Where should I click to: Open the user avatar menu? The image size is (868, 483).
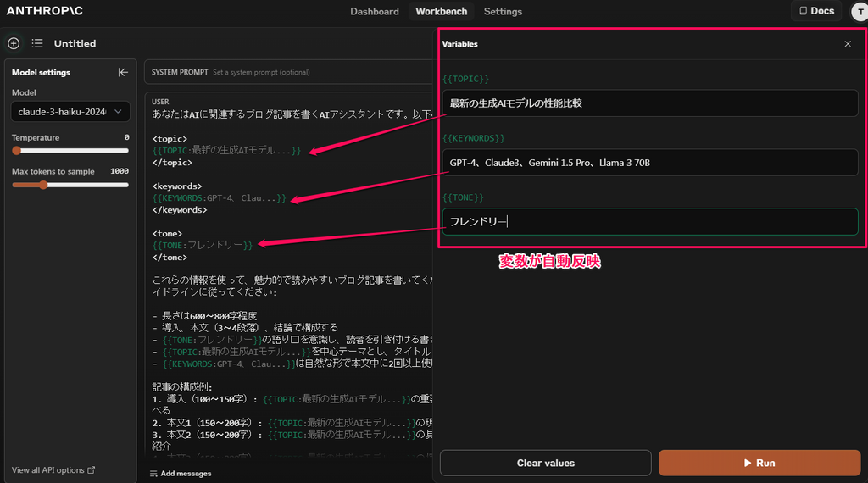860,12
